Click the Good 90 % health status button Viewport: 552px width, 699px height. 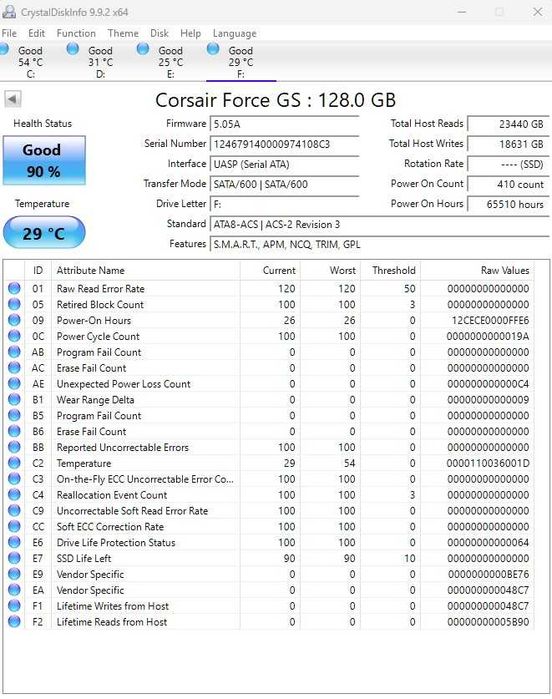coord(44,160)
